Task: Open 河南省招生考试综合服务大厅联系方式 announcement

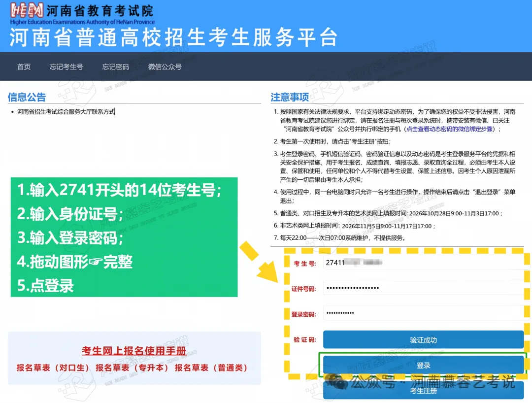Action: click(x=66, y=112)
